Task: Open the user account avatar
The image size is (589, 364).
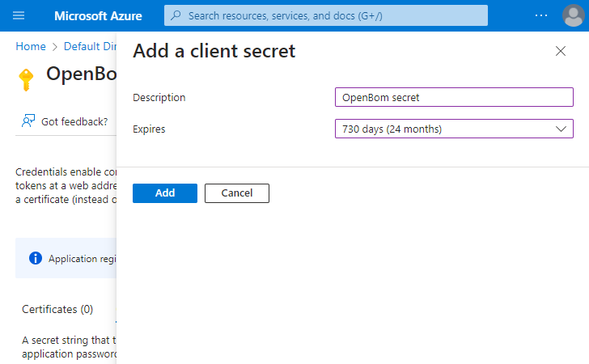Action: point(573,15)
